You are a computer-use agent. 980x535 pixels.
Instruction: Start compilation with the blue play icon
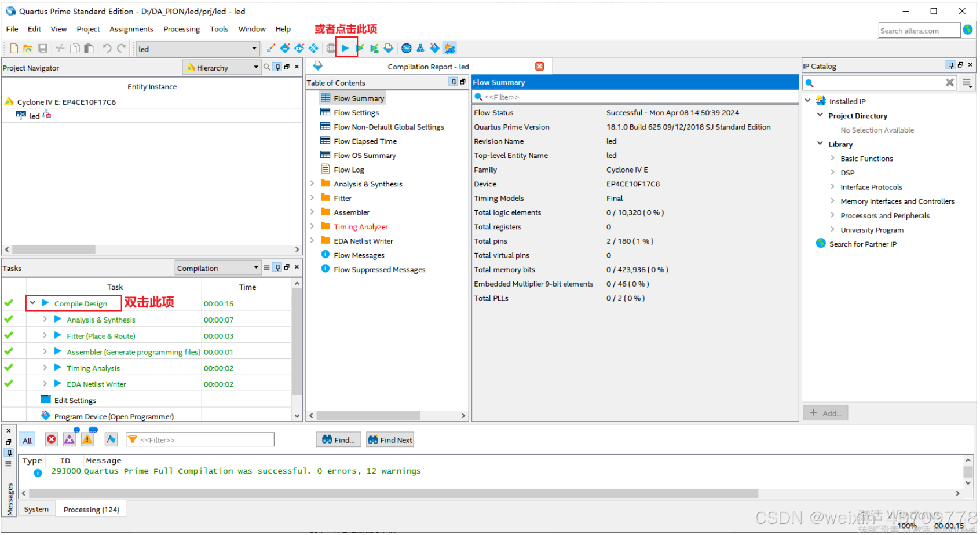point(345,48)
